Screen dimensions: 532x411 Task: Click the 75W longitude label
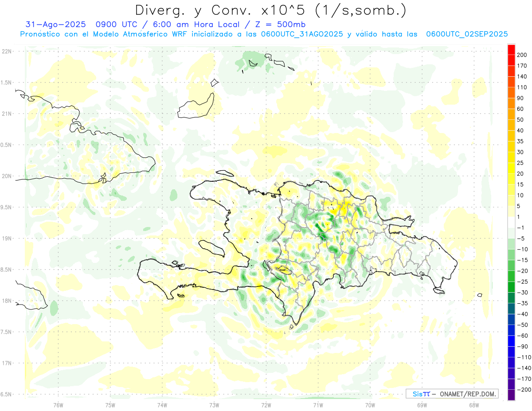[x=110, y=405]
